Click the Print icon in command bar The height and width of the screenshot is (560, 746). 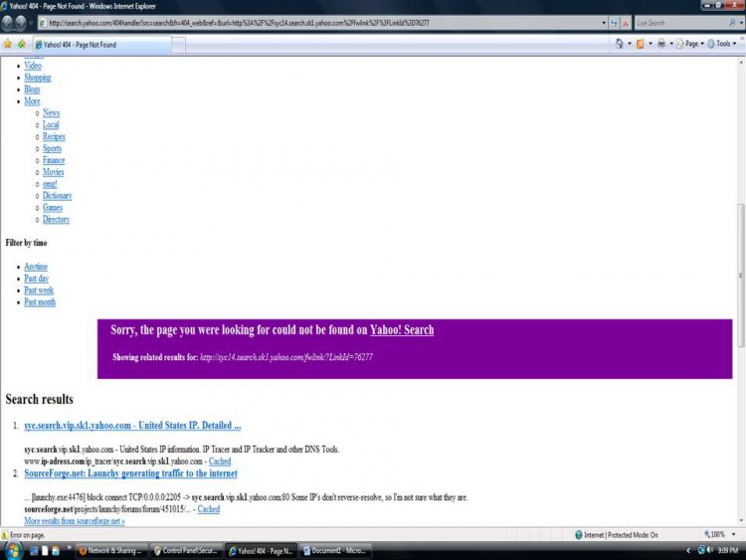661,44
